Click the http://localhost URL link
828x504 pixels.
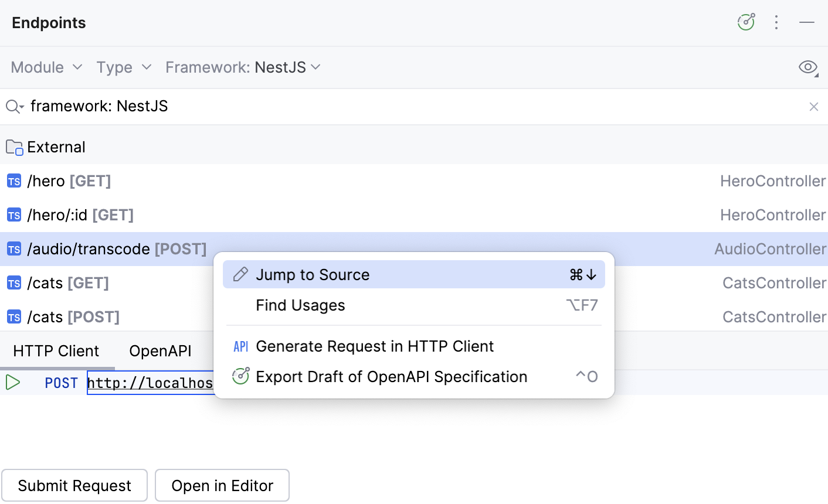click(x=150, y=382)
